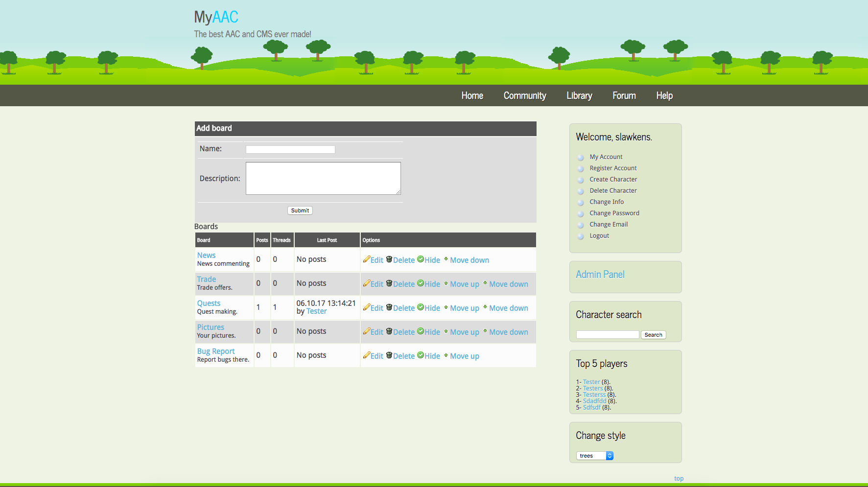Open the Forum section from the top menu

click(x=624, y=95)
